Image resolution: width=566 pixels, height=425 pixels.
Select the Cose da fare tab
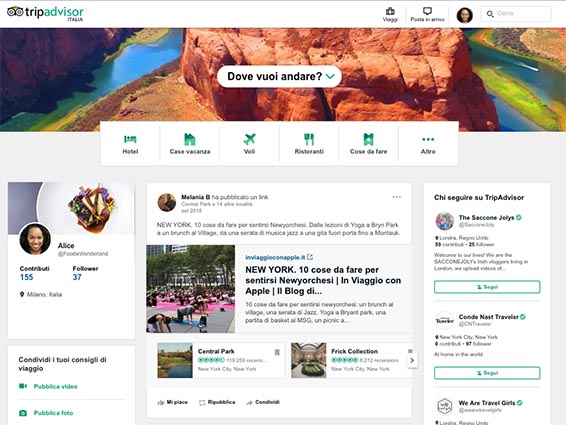[x=369, y=144]
